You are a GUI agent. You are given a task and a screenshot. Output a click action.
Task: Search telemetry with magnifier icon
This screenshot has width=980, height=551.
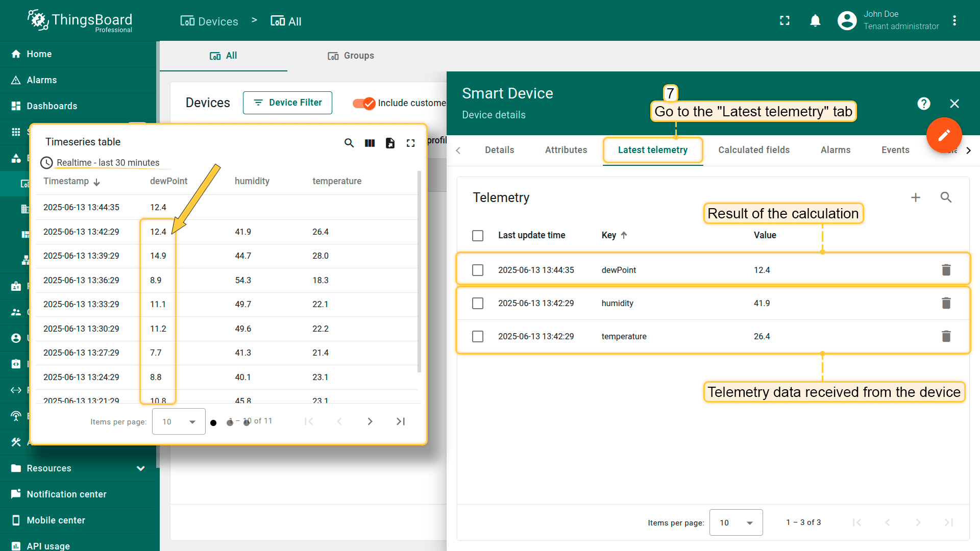click(946, 197)
